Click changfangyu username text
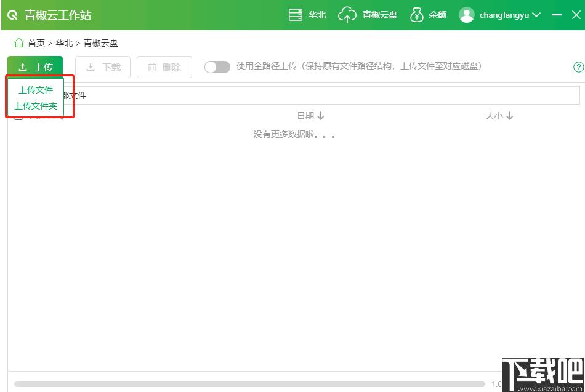The height and width of the screenshot is (392, 585). pos(504,15)
